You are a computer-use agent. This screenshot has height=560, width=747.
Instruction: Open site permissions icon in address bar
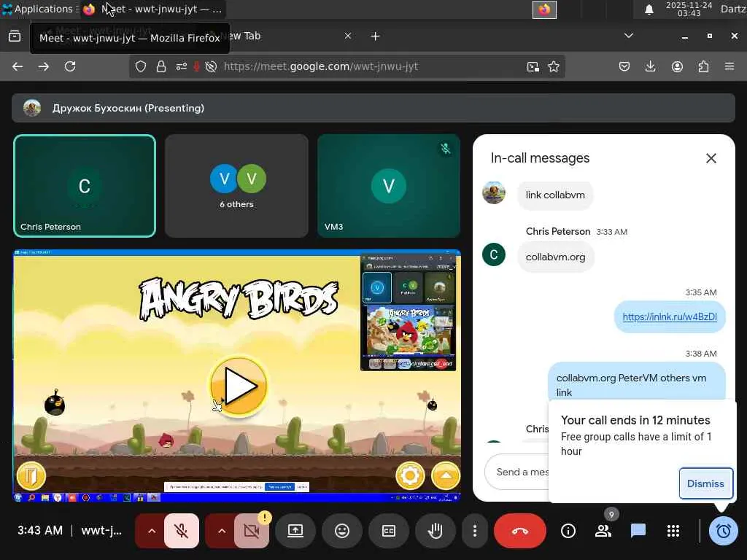(181, 66)
